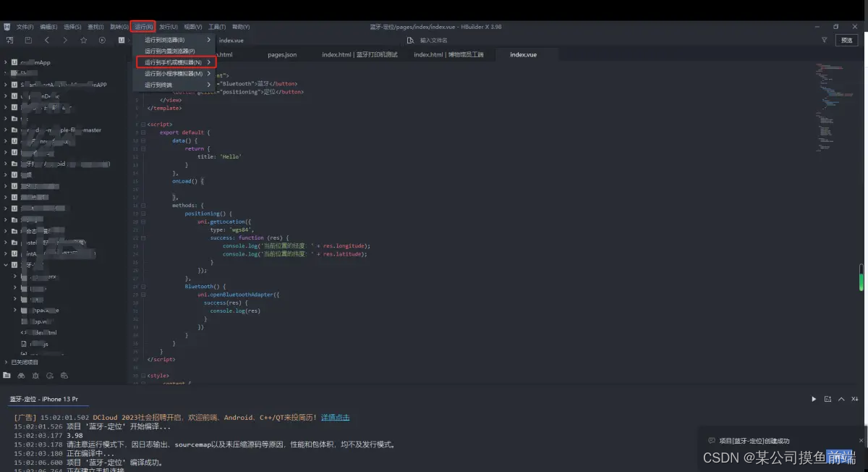Viewport: 868px width, 472px height.
Task: Click the console play run icon
Action: pos(814,399)
